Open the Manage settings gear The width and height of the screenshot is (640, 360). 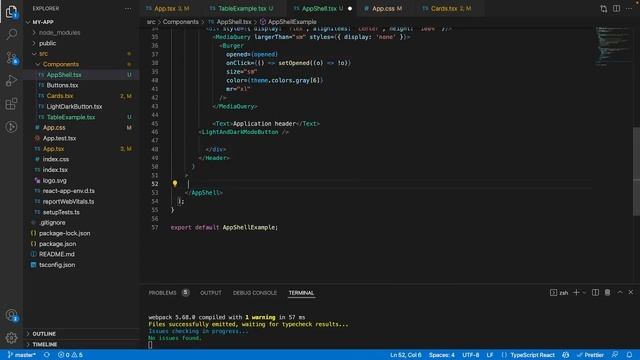[x=11, y=338]
